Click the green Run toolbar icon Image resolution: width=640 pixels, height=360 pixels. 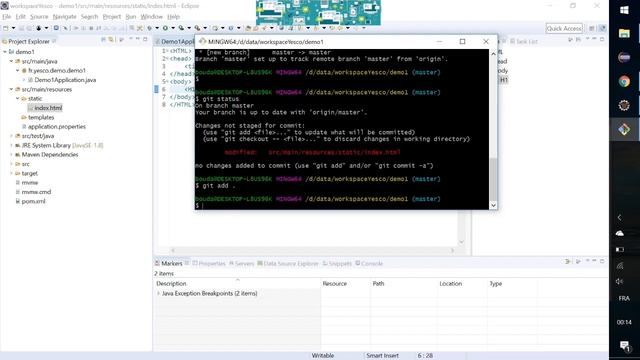point(165,28)
